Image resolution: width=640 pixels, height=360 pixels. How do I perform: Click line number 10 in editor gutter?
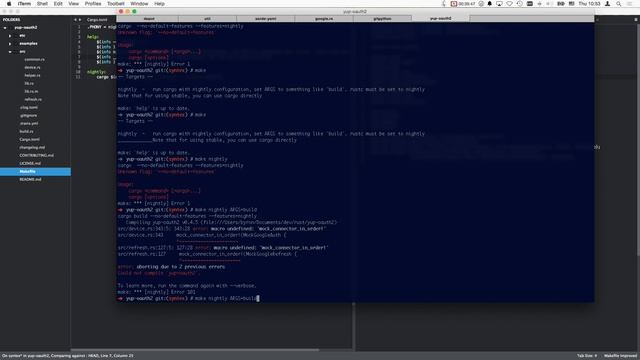click(78, 72)
